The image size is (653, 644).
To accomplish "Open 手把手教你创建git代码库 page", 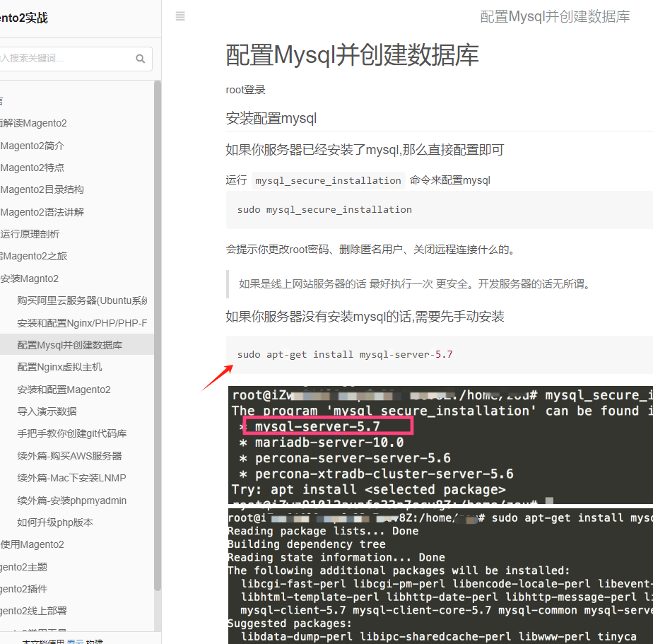I will (72, 433).
